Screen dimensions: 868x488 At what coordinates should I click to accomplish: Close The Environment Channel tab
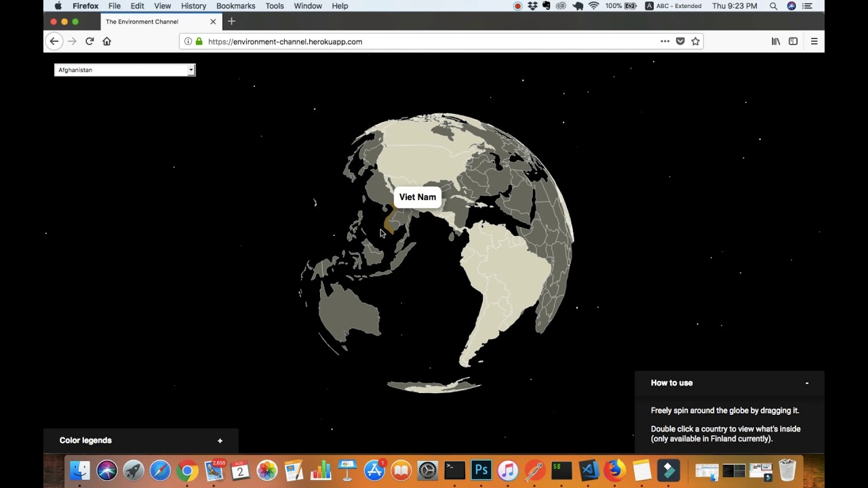click(x=213, y=22)
